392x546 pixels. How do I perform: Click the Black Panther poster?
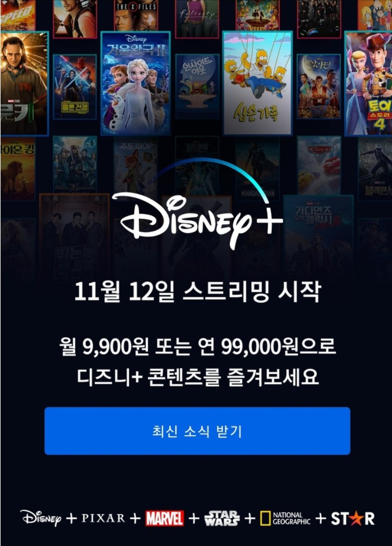[375, 169]
